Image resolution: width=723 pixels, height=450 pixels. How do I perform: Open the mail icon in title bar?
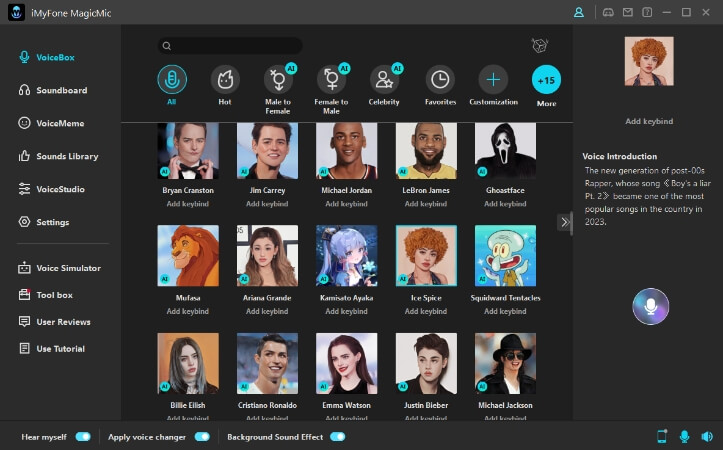[x=628, y=12]
